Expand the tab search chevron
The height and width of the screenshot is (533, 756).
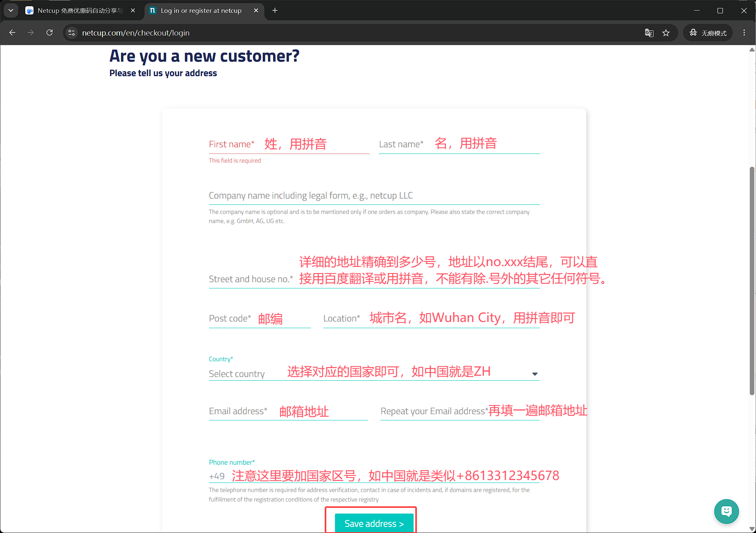point(11,10)
